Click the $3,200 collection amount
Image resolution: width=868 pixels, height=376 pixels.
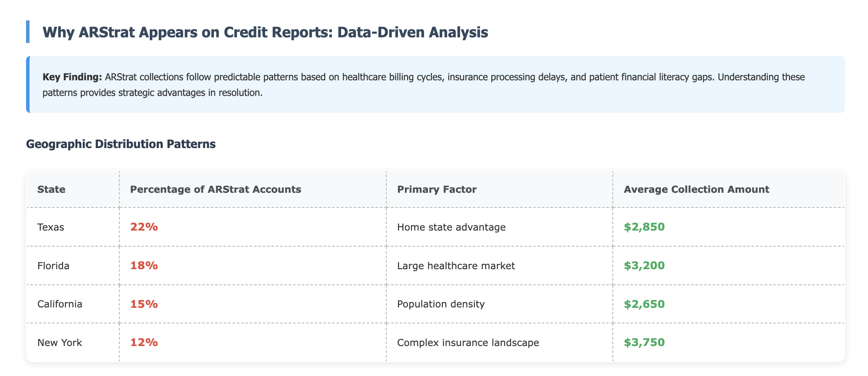644,265
